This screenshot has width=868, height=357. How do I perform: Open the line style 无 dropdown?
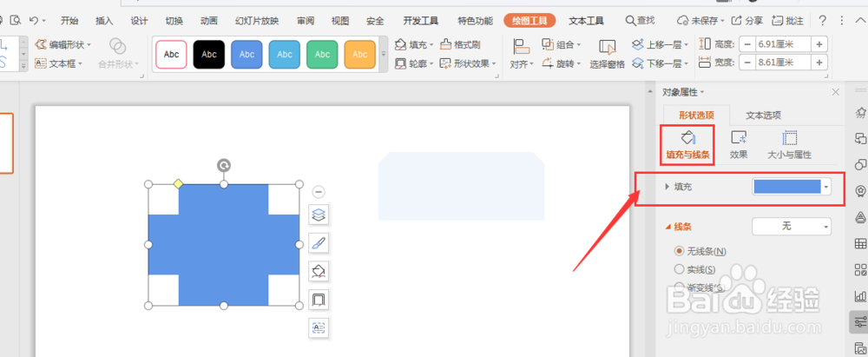pyautogui.click(x=791, y=226)
